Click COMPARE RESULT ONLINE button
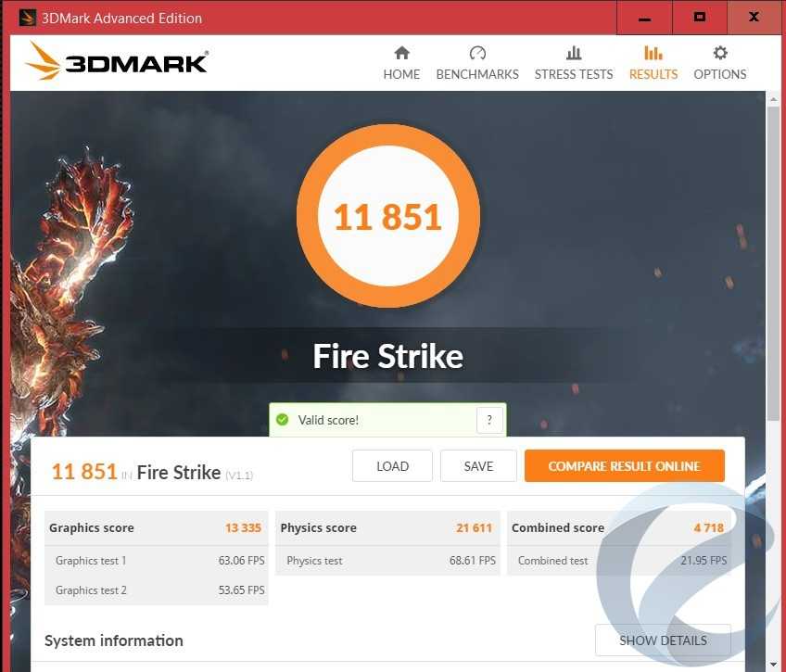 624,466
